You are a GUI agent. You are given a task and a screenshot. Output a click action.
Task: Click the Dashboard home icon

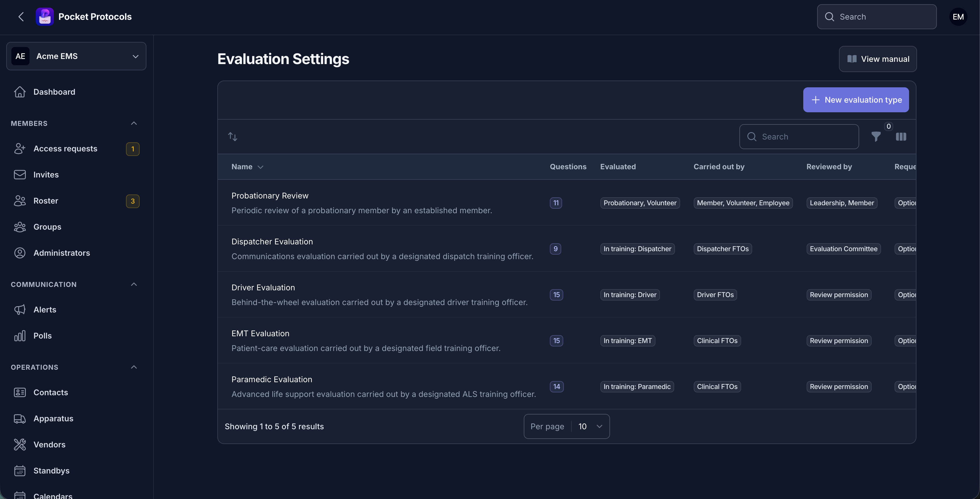pos(20,92)
